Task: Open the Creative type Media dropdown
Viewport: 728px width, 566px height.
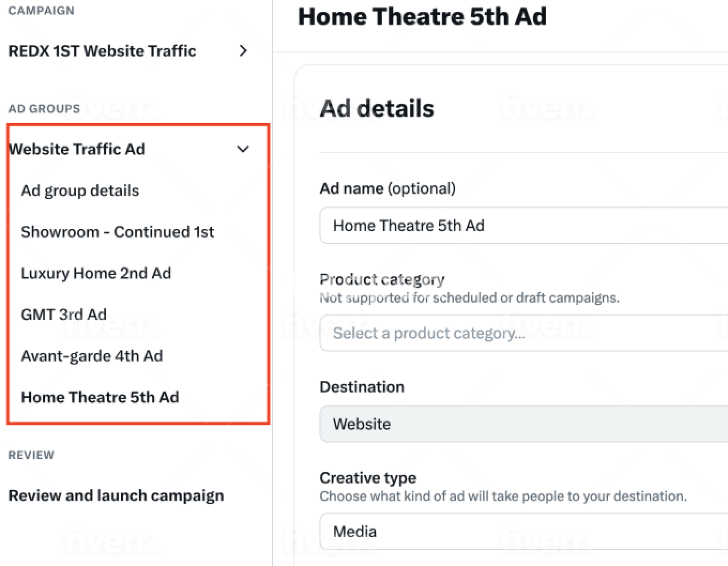Action: pyautogui.click(x=523, y=532)
